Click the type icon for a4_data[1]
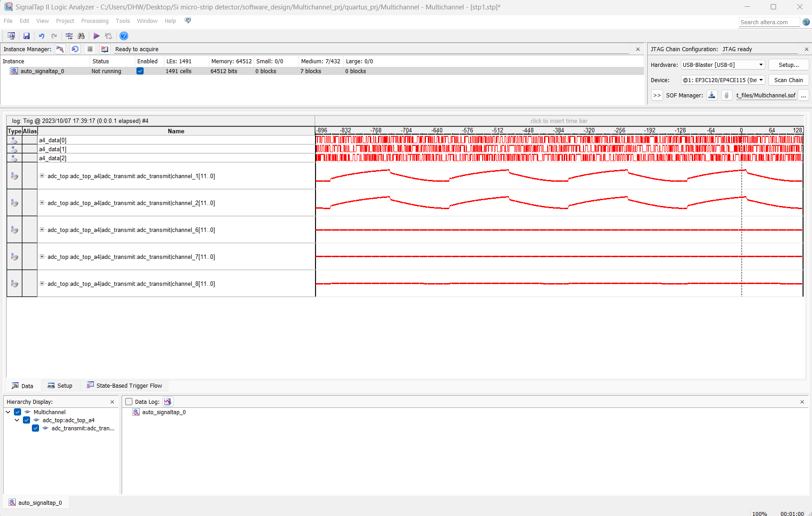The height and width of the screenshot is (516, 812). point(14,149)
